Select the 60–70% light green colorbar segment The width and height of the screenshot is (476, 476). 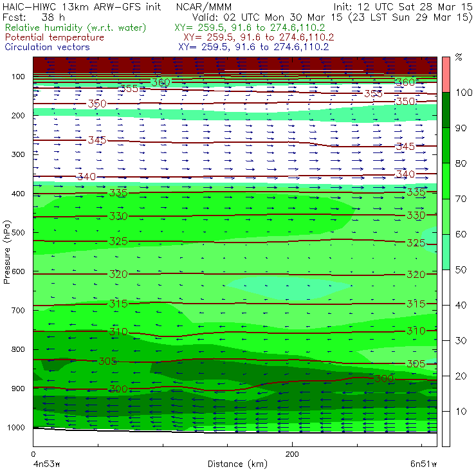(446, 216)
